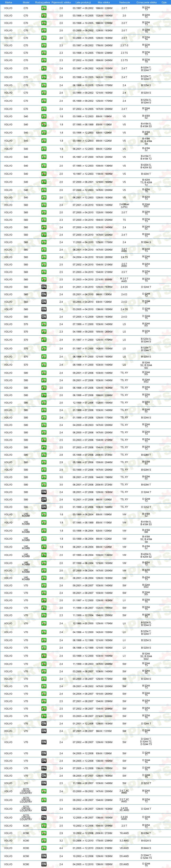Screen dimensions: 171x868
Task: Click the 232kW / 316KM power cell
Action: click(x=104, y=848)
